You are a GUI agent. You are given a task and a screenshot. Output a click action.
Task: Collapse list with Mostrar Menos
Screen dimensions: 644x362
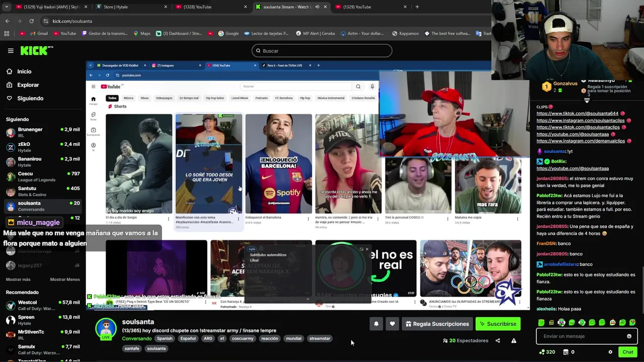click(65, 280)
